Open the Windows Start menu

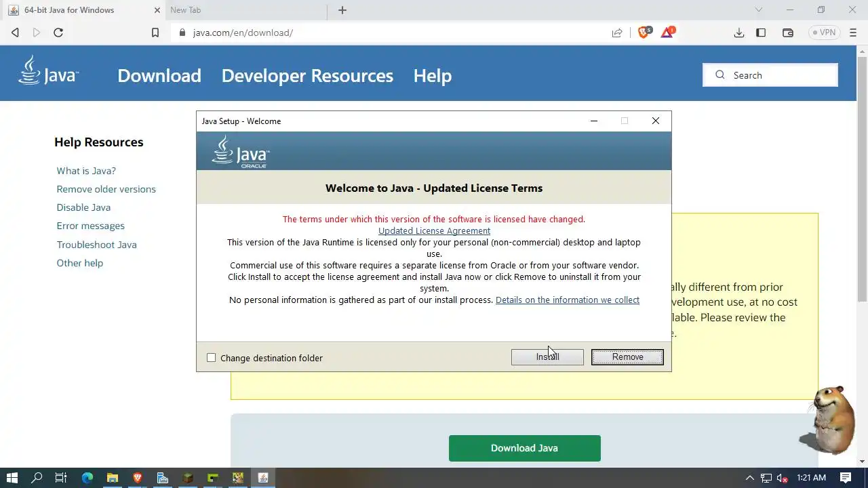tap(12, 478)
